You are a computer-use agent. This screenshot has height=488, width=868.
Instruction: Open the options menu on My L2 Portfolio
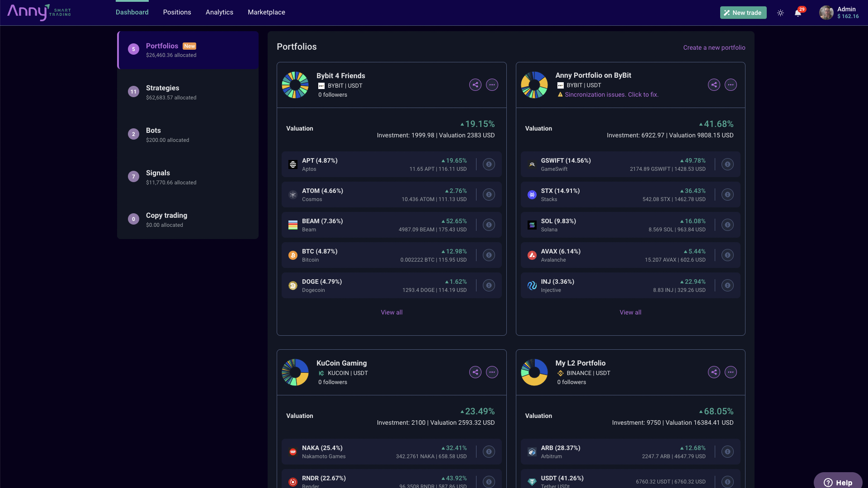click(x=731, y=372)
